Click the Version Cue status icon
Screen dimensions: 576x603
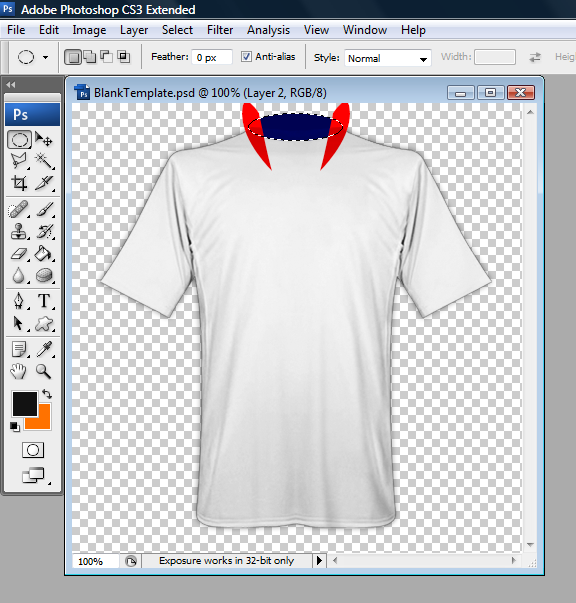[131, 561]
